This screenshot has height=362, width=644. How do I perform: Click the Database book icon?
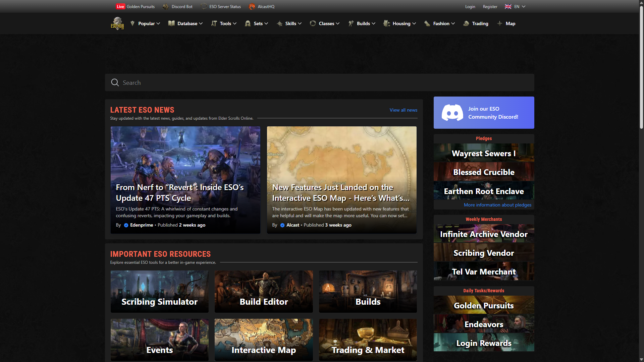[171, 23]
